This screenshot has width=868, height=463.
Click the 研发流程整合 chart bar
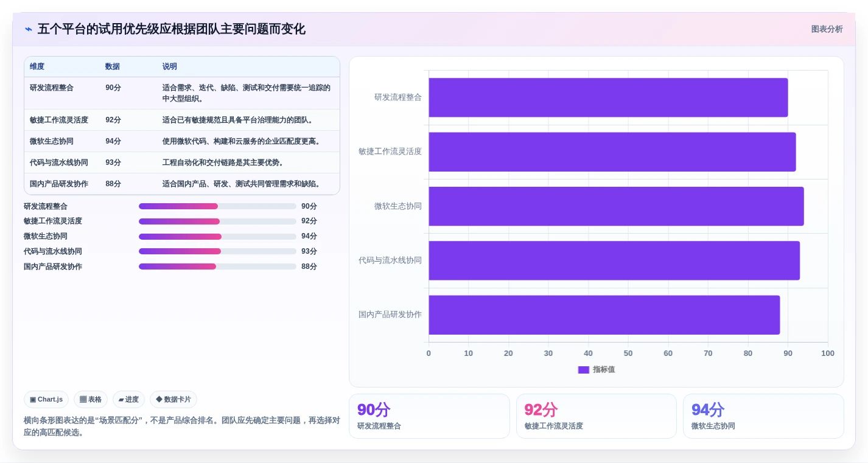tap(608, 97)
